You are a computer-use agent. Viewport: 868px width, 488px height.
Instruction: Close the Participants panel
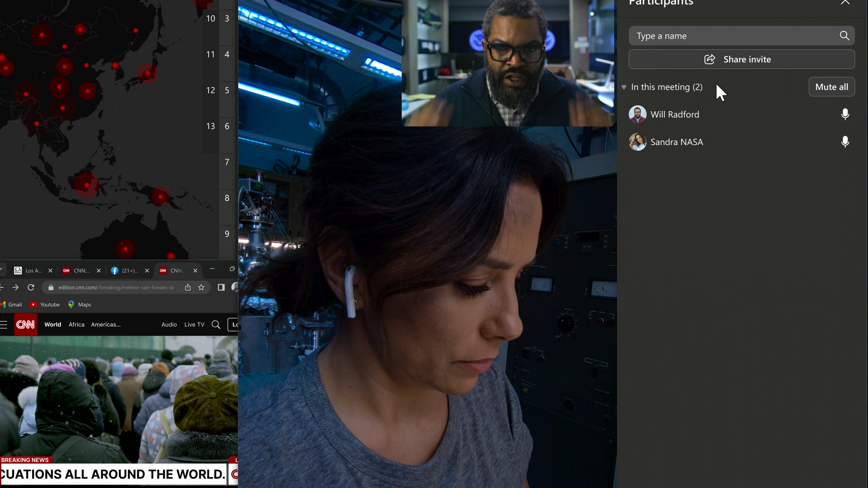tap(845, 3)
